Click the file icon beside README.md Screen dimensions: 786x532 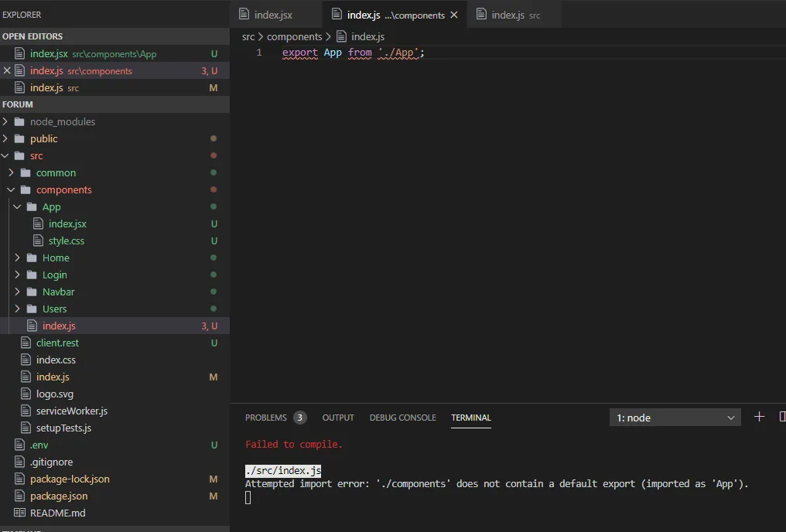pyautogui.click(x=19, y=513)
